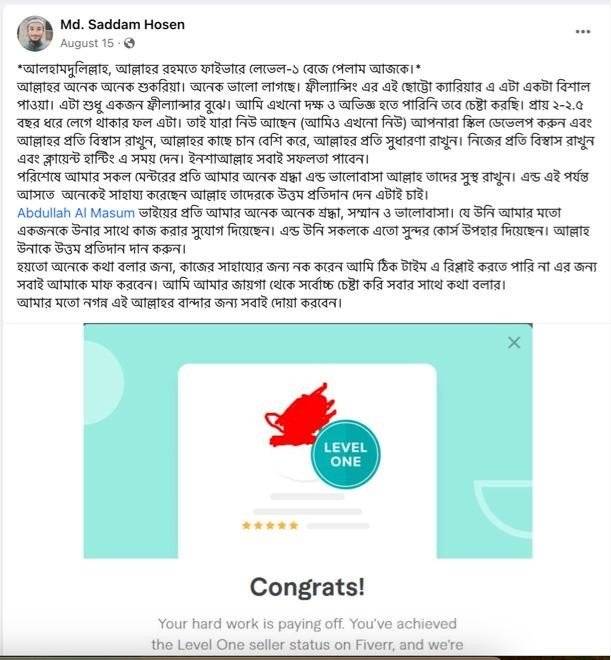Click the white card inside the image
Screen dimensions: 611x660
[308, 460]
